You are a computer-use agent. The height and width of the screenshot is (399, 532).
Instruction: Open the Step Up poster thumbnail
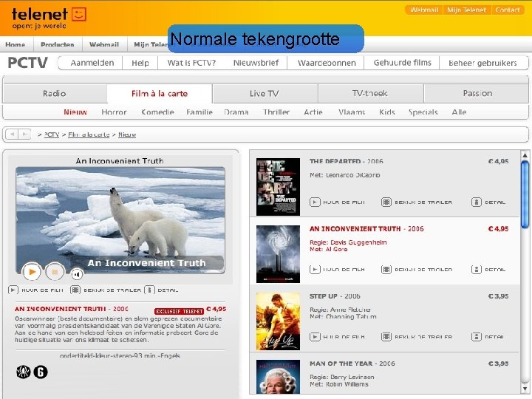[279, 321]
